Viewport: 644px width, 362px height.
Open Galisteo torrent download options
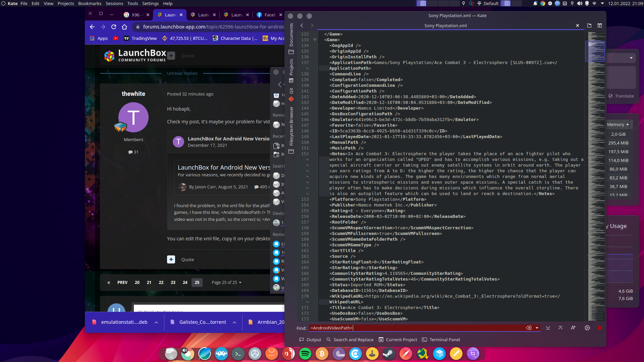tap(234, 322)
